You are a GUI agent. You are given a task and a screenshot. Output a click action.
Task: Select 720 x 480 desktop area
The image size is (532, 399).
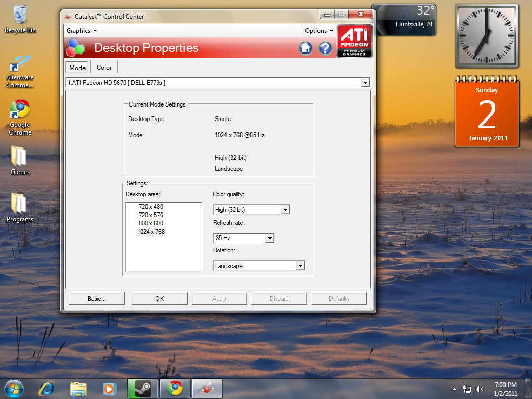click(x=151, y=207)
